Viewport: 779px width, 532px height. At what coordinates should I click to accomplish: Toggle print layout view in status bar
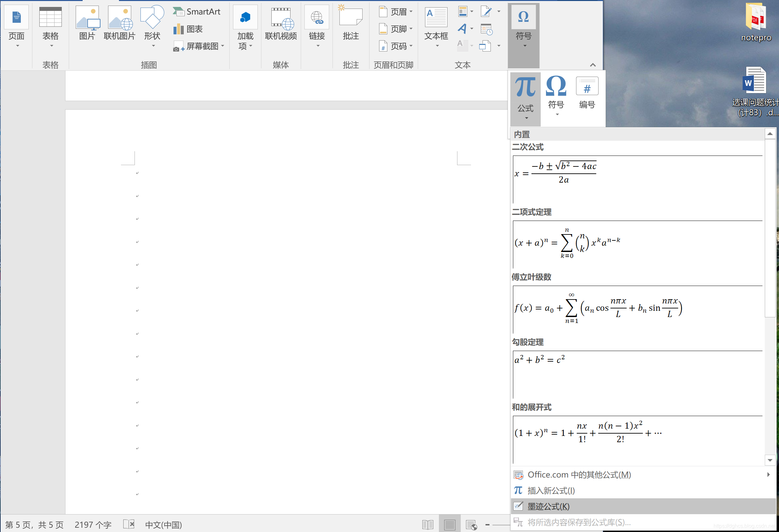point(449,525)
